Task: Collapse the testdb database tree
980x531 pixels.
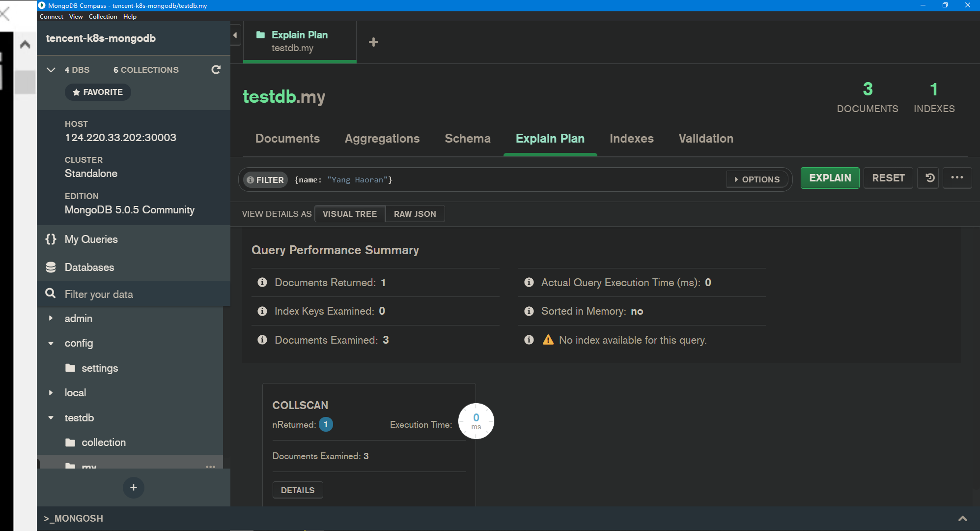Action: click(51, 418)
